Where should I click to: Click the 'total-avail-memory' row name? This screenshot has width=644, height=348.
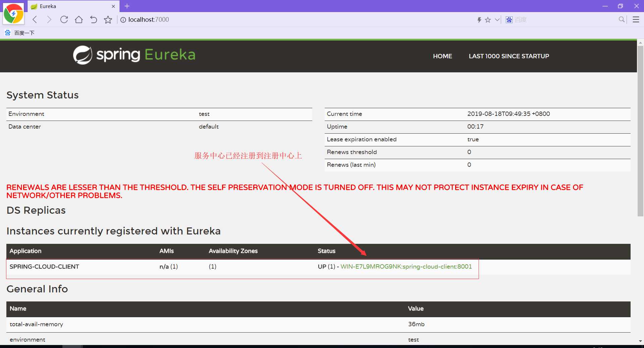pyautogui.click(x=36, y=324)
